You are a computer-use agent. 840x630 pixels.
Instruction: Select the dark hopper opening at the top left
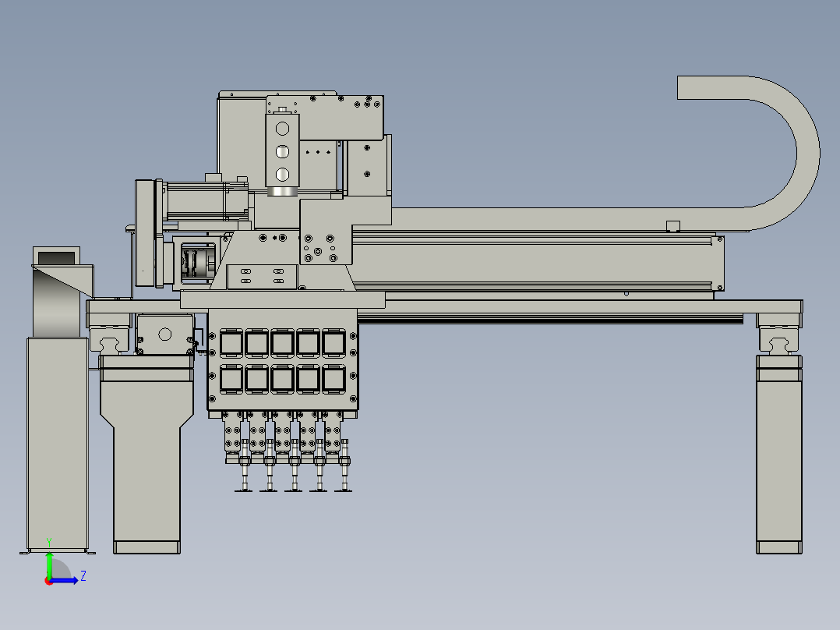pyautogui.click(x=56, y=257)
